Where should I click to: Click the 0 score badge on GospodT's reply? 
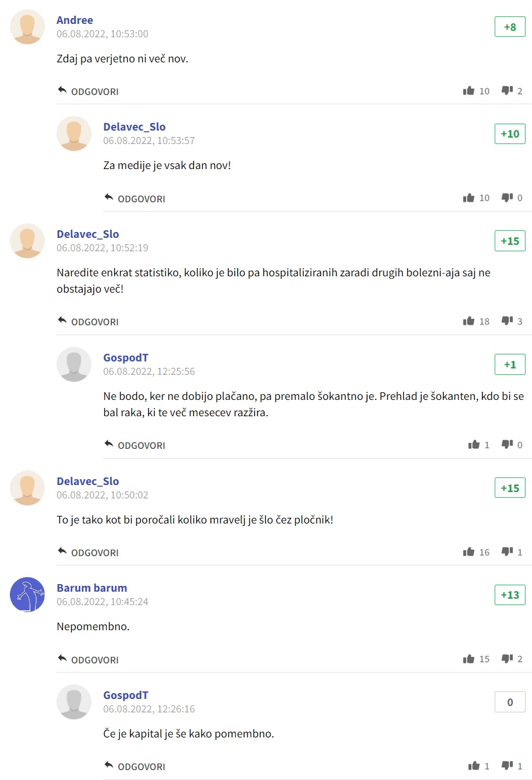pos(510,702)
